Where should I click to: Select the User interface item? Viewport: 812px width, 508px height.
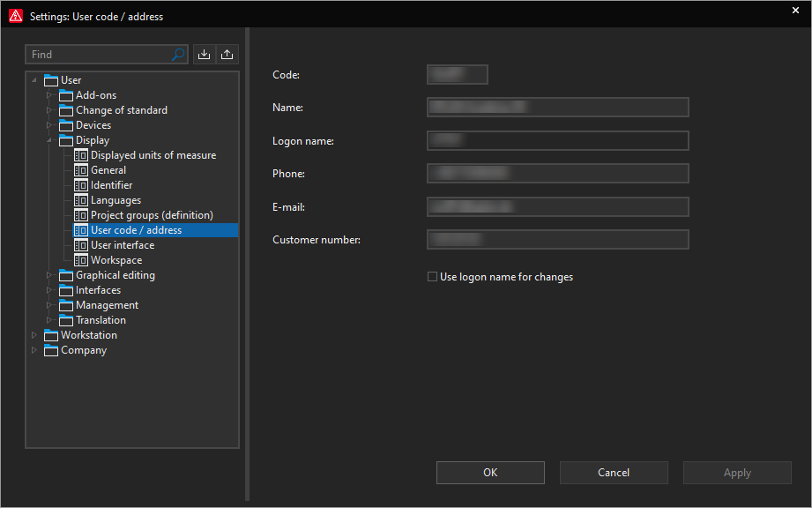click(x=123, y=245)
